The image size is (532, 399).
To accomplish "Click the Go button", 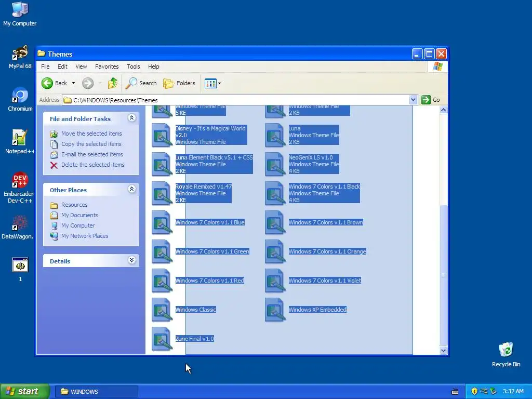I will tap(431, 100).
